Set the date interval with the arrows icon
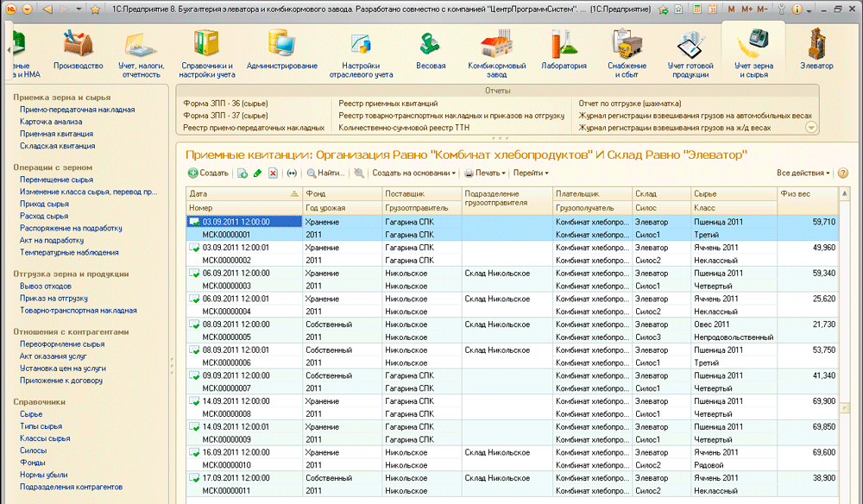 click(292, 173)
